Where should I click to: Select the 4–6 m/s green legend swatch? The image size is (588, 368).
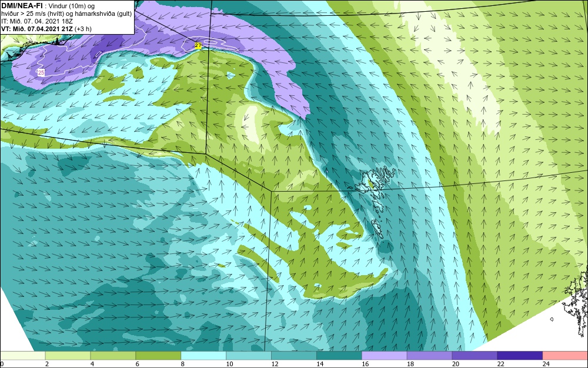113,356
